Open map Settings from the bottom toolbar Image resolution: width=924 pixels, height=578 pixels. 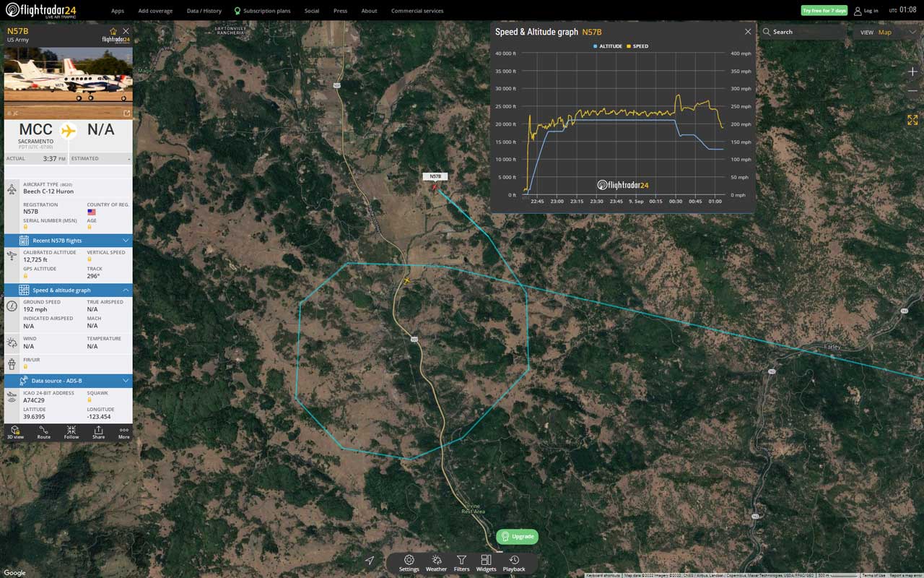pyautogui.click(x=409, y=563)
